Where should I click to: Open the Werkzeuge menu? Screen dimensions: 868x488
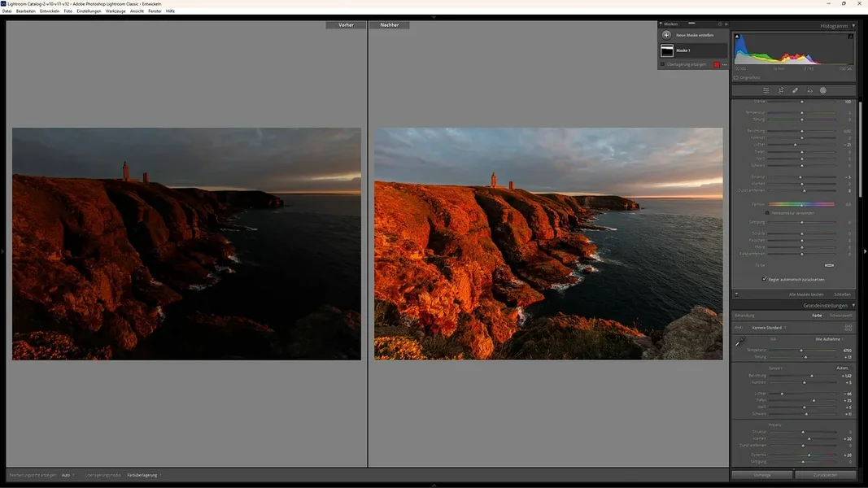click(x=116, y=11)
